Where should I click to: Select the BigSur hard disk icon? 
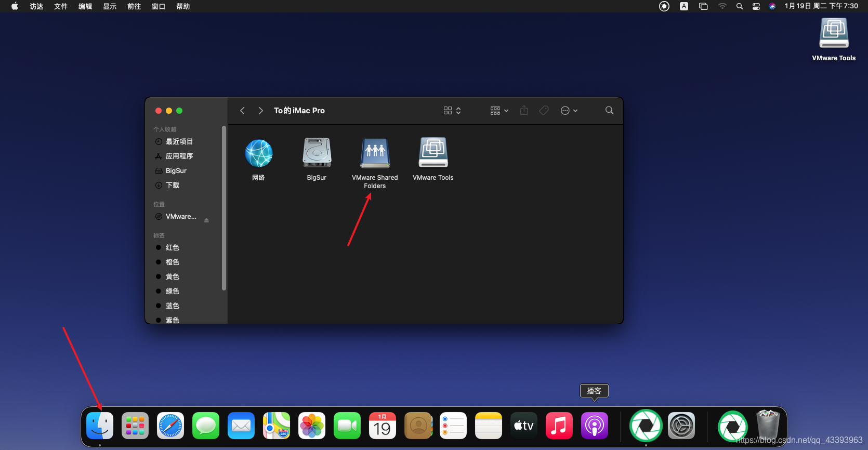coord(317,153)
